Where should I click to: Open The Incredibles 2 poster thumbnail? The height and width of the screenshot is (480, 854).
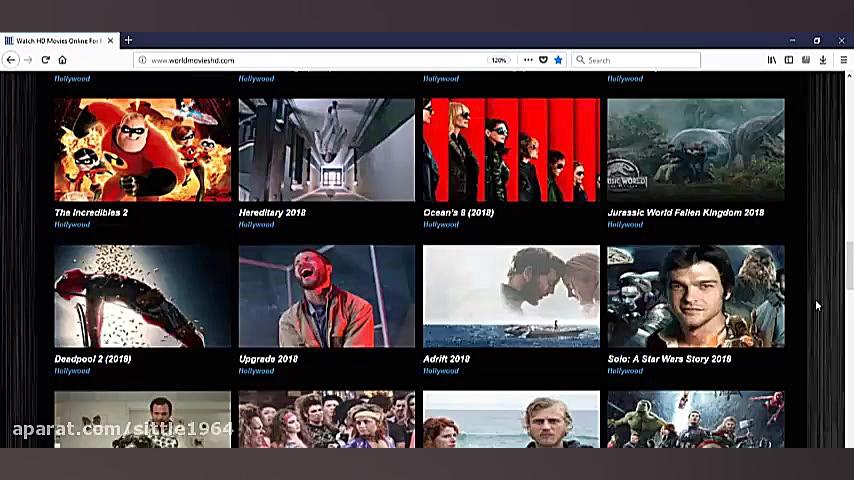coord(143,150)
